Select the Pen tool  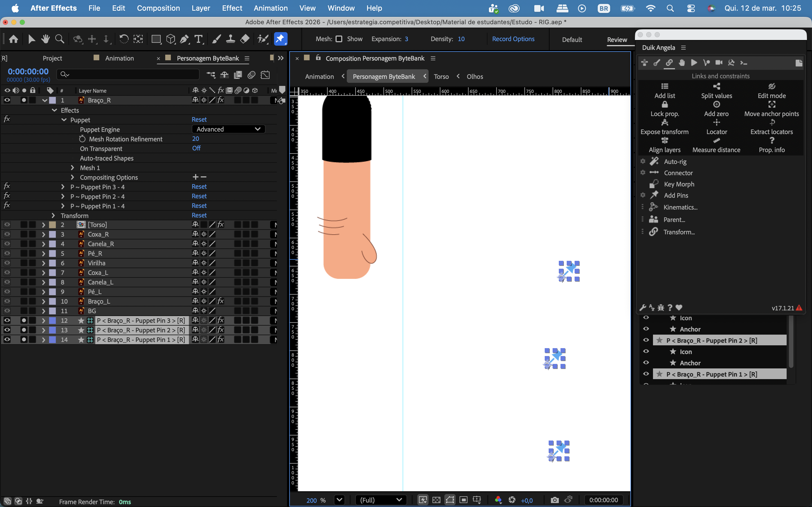(x=184, y=39)
